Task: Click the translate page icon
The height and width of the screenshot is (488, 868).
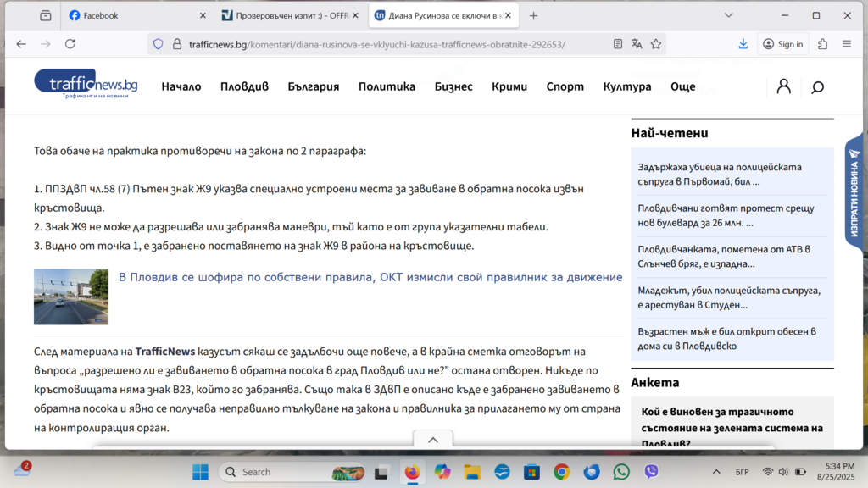Action: pos(637,44)
